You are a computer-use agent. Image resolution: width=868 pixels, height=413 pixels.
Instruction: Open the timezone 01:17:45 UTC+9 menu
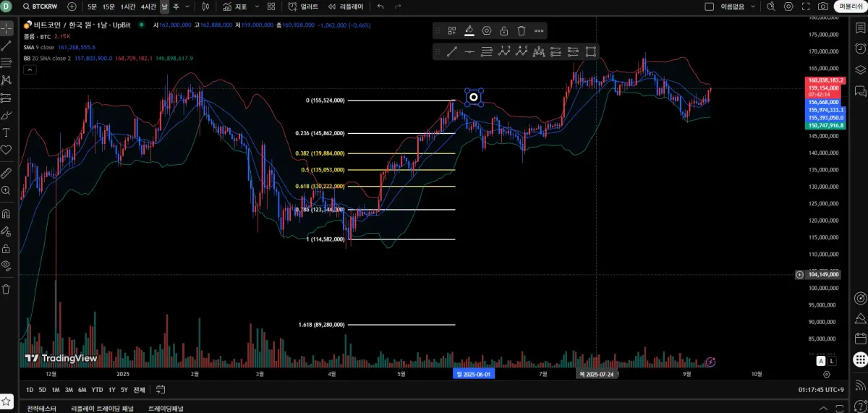821,390
